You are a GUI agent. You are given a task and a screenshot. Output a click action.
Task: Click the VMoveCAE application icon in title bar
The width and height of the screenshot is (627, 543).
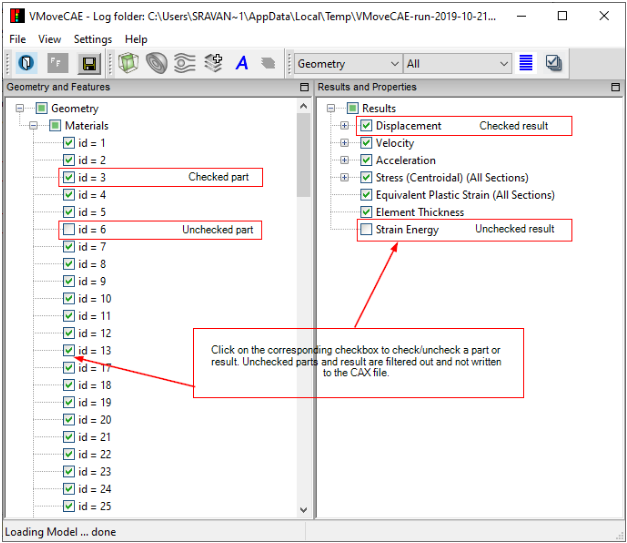tap(17, 16)
